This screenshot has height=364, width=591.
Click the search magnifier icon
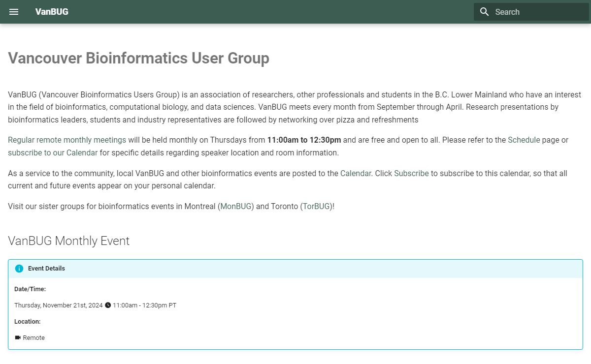point(485,12)
